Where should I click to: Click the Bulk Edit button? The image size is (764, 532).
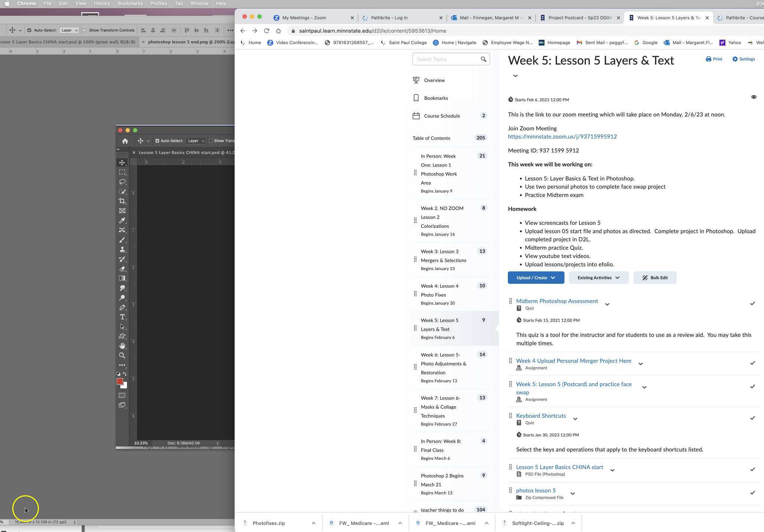[x=655, y=278]
